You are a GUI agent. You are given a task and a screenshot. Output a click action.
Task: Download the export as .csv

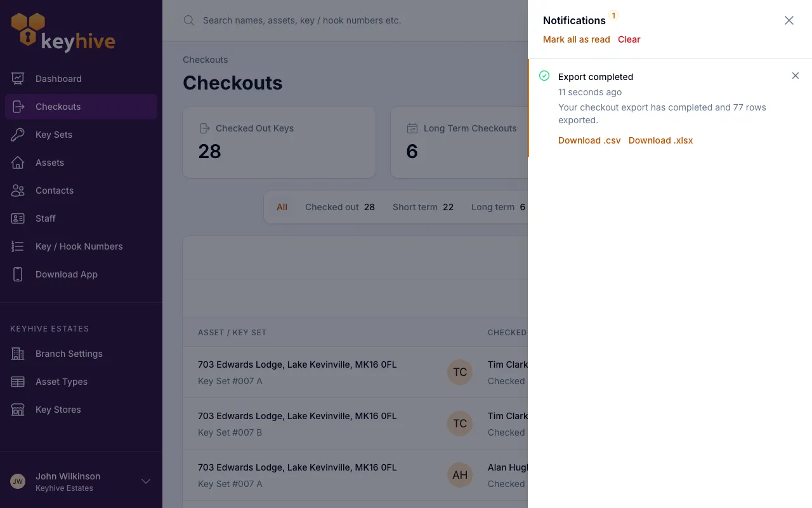[589, 140]
